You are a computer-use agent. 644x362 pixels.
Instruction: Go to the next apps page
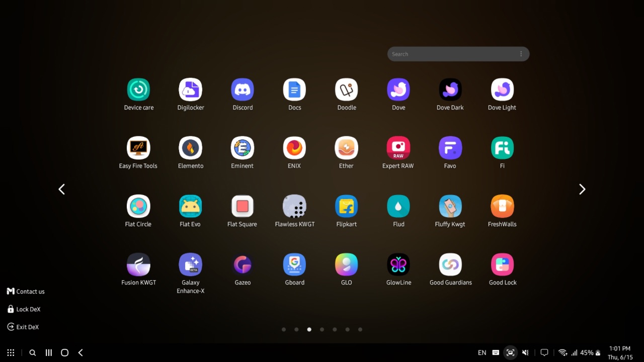click(582, 189)
